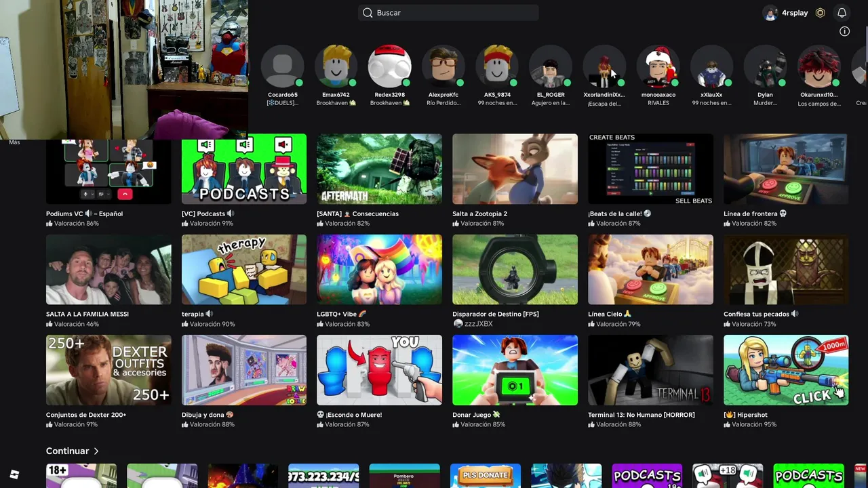Click Salta a Zootopia 2 title

pos(479,213)
